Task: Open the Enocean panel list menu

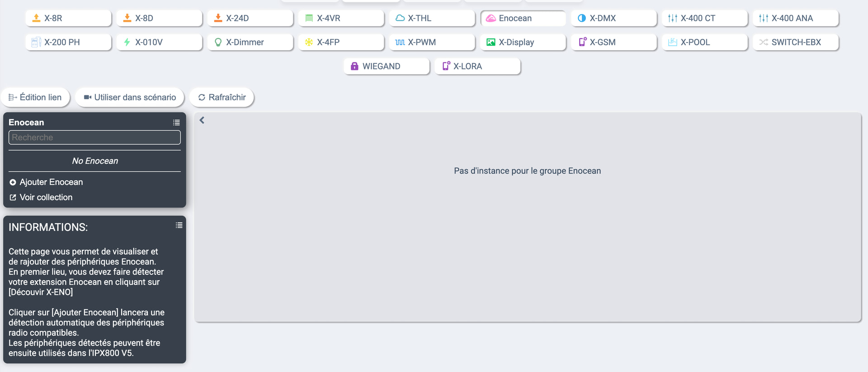Action: 176,122
